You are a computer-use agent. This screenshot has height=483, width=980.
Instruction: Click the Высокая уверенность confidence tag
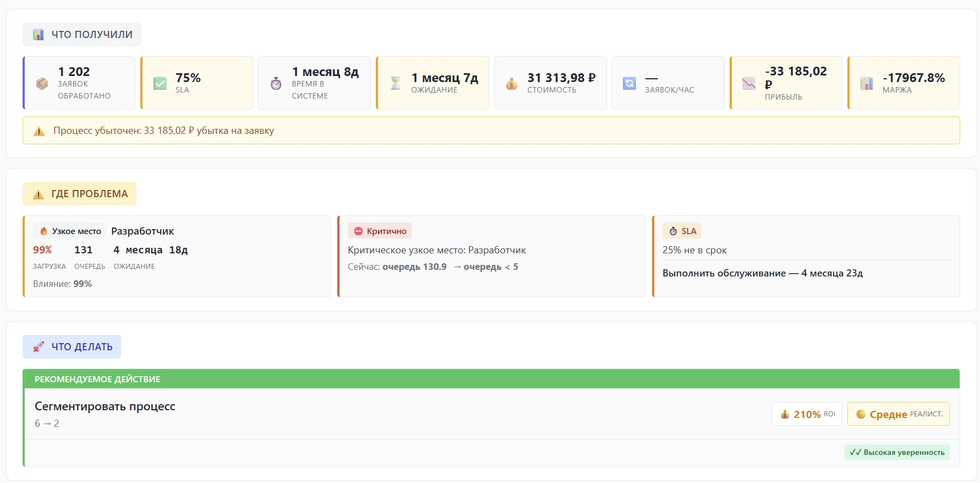click(x=897, y=452)
